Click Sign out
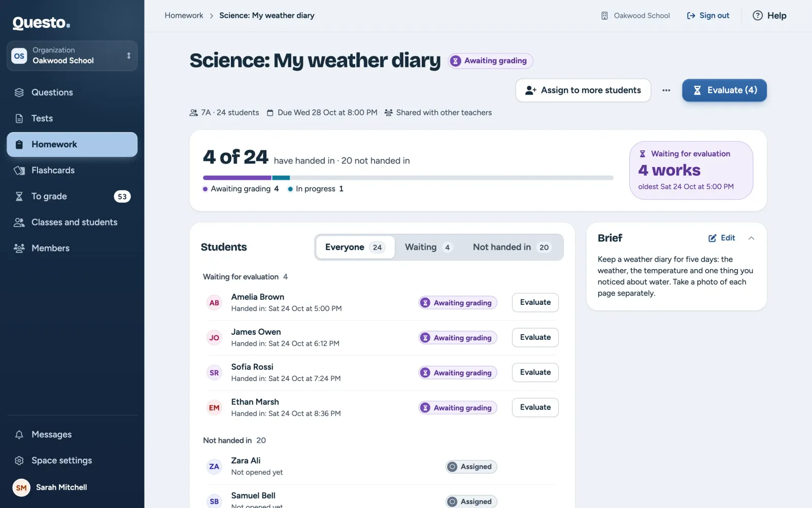812x508 pixels. [708, 16]
